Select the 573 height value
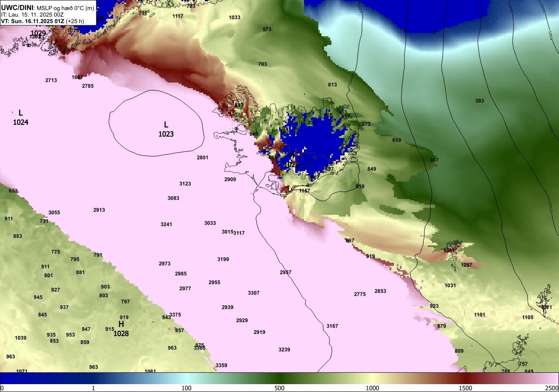This screenshot has width=559, height=392. point(267,29)
